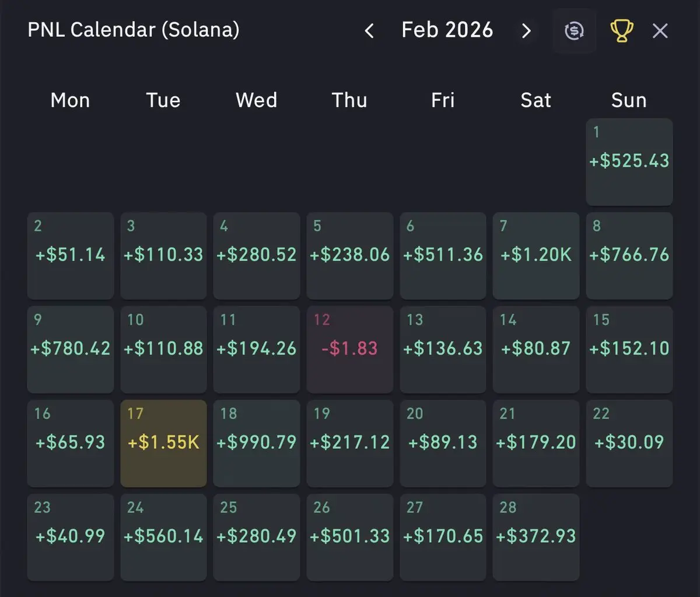Open Feb 2 with +$51.14
This screenshot has width=700, height=597.
(71, 255)
